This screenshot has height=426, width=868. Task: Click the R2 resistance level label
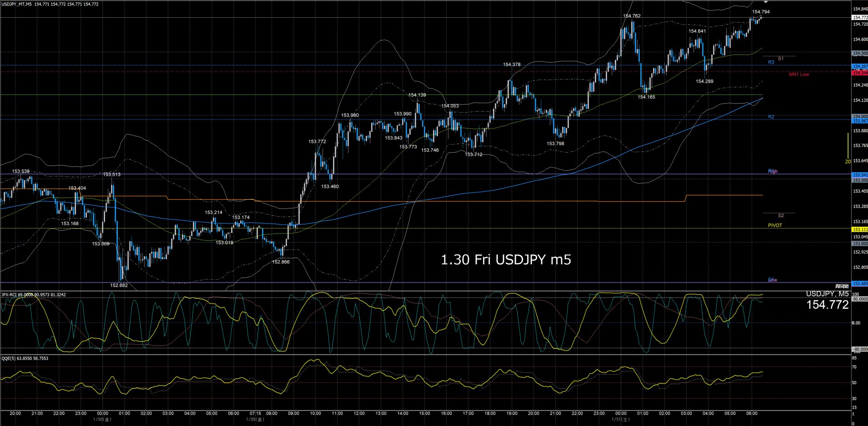(771, 117)
